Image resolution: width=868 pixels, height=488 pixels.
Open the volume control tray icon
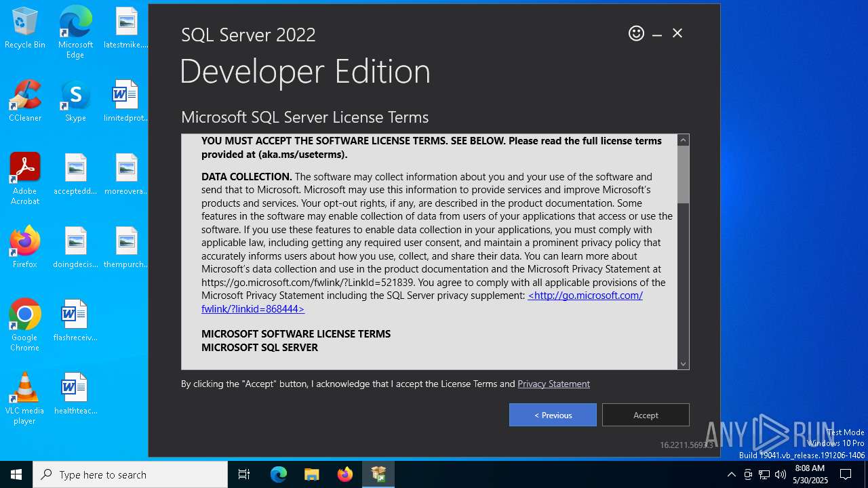click(781, 474)
